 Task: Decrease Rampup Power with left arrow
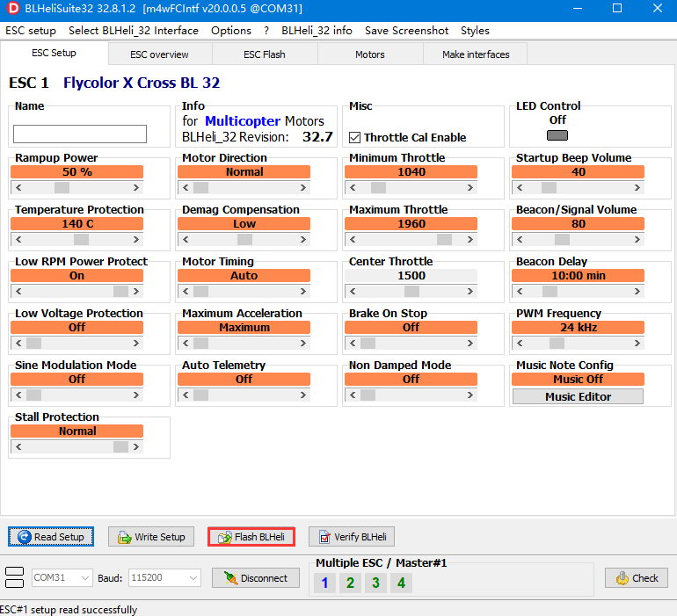click(x=18, y=188)
